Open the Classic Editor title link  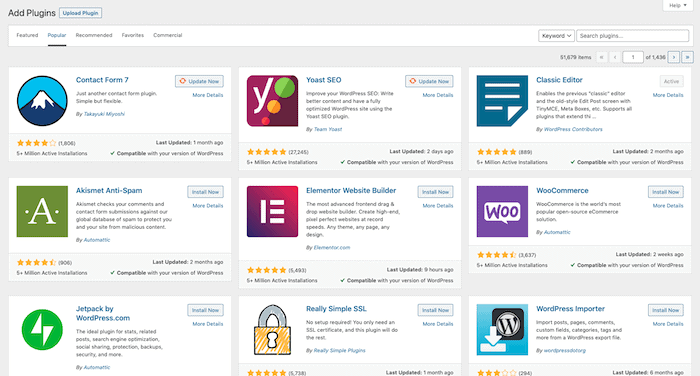(x=559, y=80)
